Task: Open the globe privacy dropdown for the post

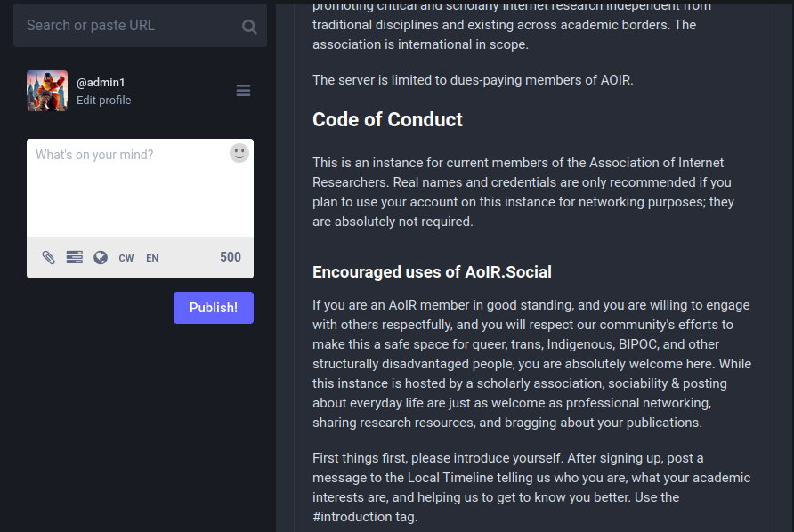Action: pyautogui.click(x=100, y=257)
